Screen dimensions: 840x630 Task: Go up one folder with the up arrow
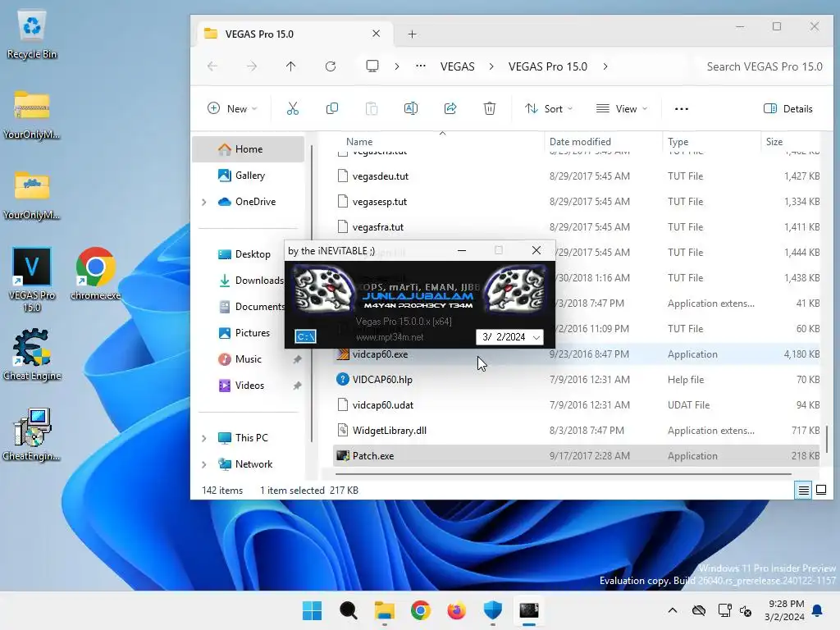pyautogui.click(x=290, y=66)
